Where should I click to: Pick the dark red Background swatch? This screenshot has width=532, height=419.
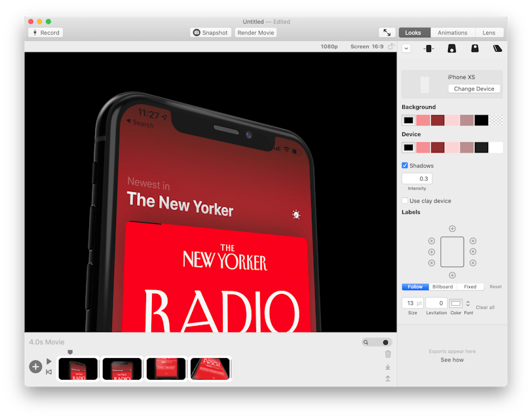pos(438,120)
